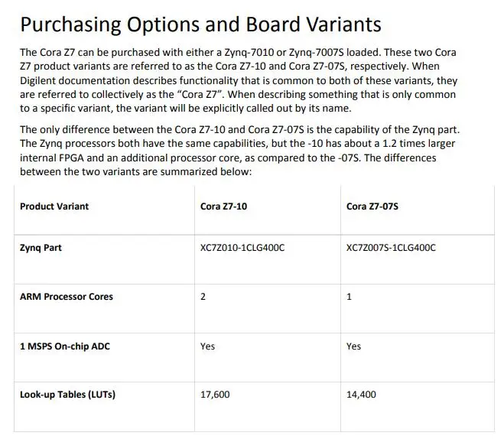This screenshot has height=439, width=504.
Task: Click the phrase 'summarized below:' in second paragraph
Action: pos(206,172)
